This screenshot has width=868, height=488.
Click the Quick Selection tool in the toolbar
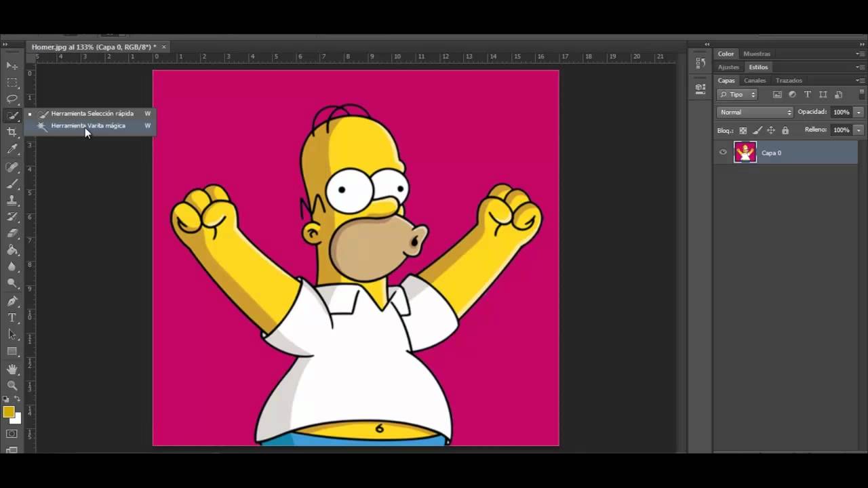point(12,116)
